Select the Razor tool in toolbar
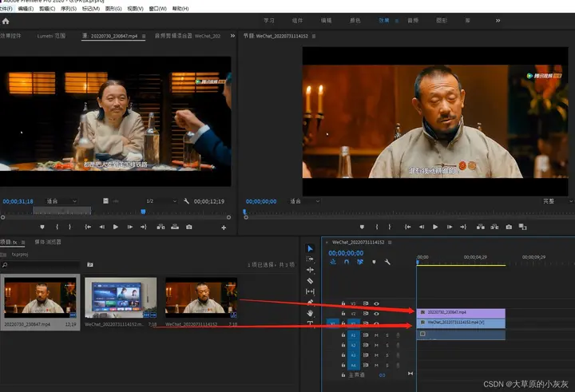575x392 pixels. pos(310,281)
